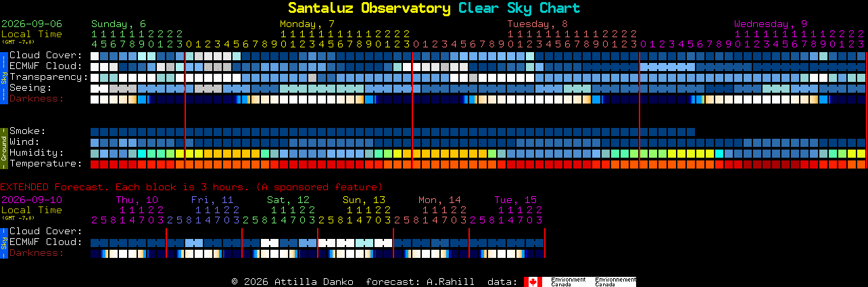Click the blue Sky sidebar label

click(3, 76)
